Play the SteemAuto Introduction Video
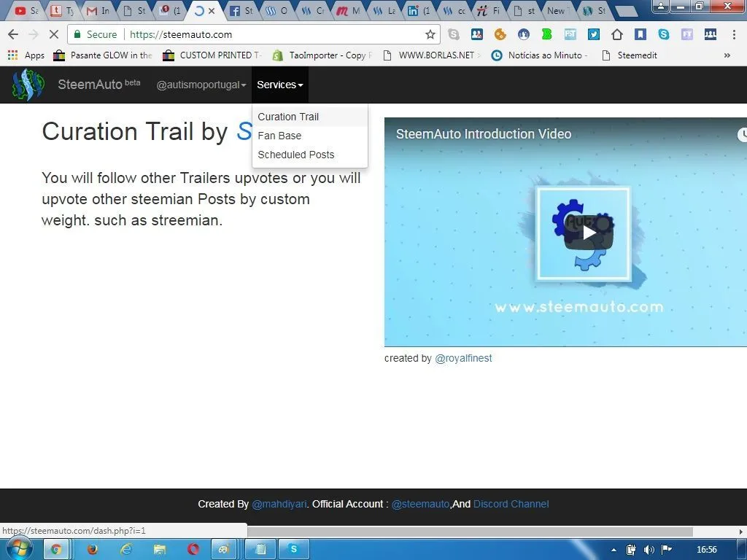Screen dimensions: 747x560 point(589,233)
